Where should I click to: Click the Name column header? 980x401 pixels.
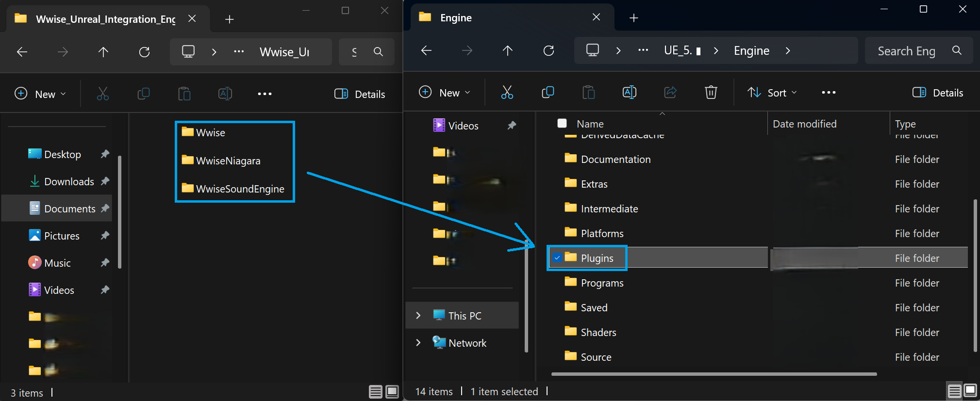(x=590, y=124)
